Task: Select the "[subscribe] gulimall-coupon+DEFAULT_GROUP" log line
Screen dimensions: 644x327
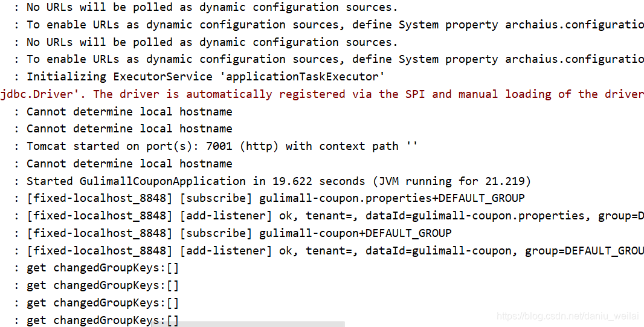Action: pos(233,233)
